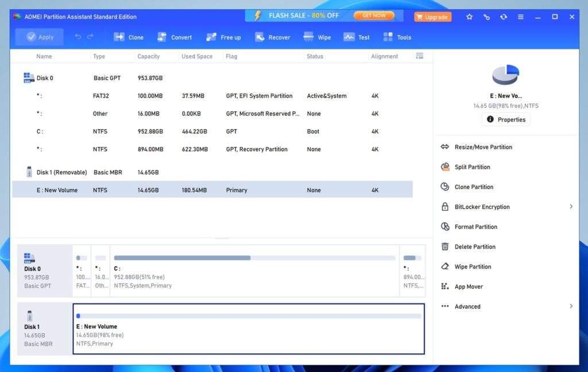Launch the Free up space tool

tap(223, 37)
